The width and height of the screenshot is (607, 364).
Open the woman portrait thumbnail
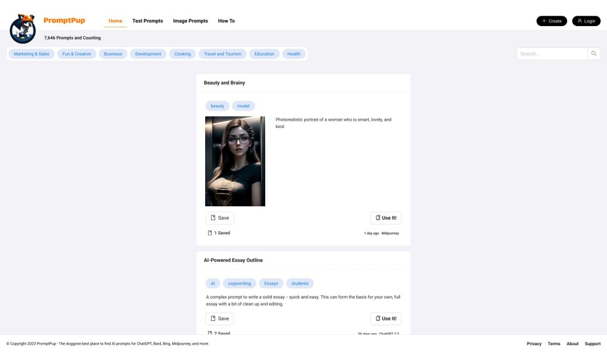click(x=235, y=161)
